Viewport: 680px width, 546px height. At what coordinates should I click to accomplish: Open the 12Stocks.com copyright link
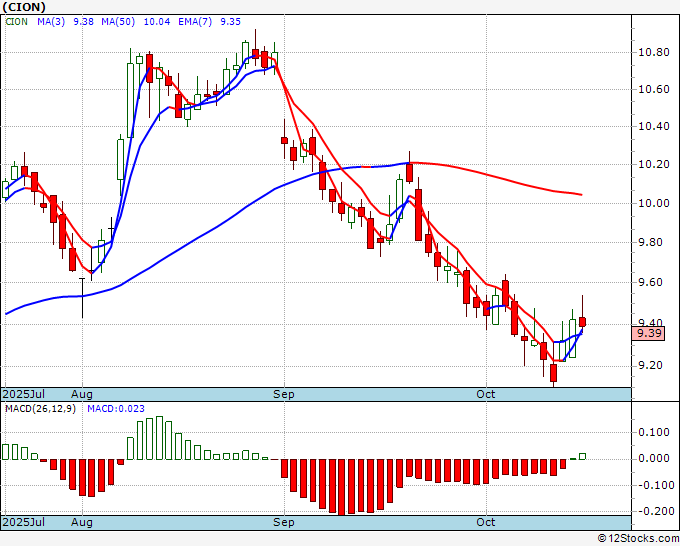(638, 539)
